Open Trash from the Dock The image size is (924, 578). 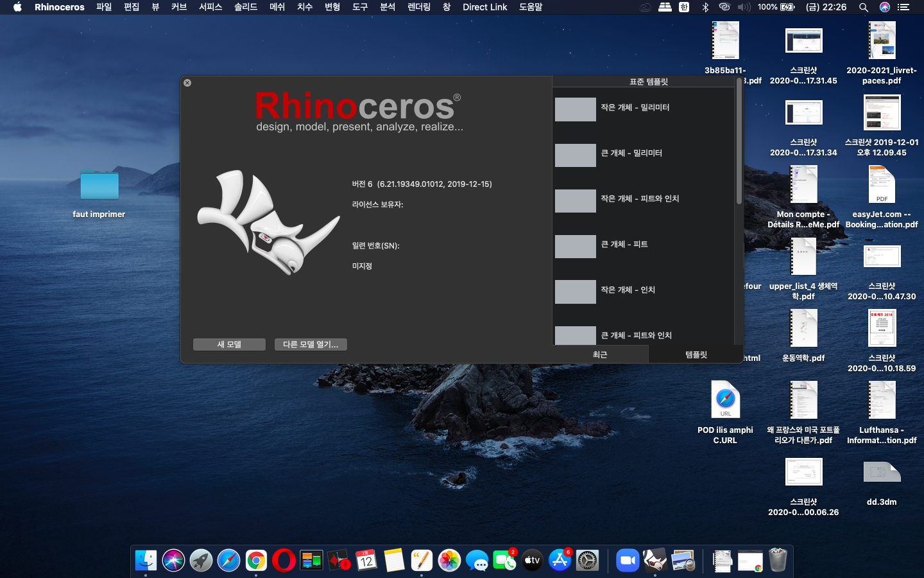click(x=778, y=561)
